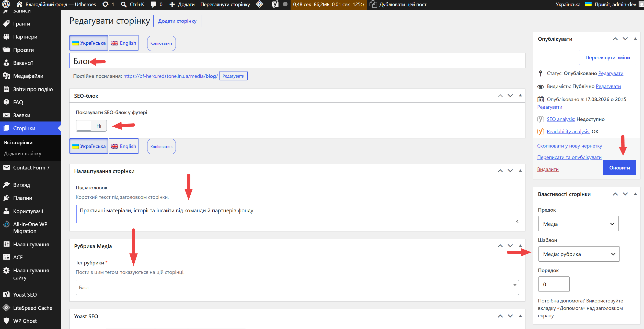Switch to the English language tab at top
Viewport: 644px width, 329px height.
[x=124, y=43]
